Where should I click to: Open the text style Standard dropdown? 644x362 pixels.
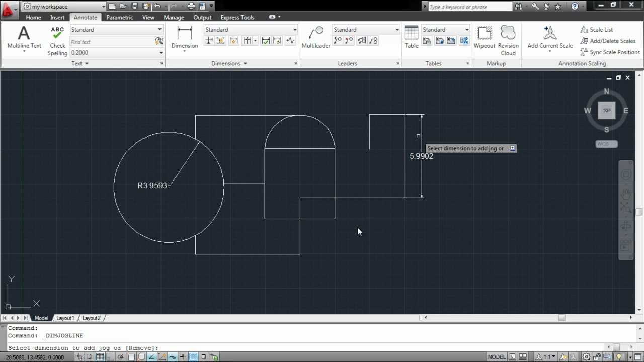[x=117, y=30]
